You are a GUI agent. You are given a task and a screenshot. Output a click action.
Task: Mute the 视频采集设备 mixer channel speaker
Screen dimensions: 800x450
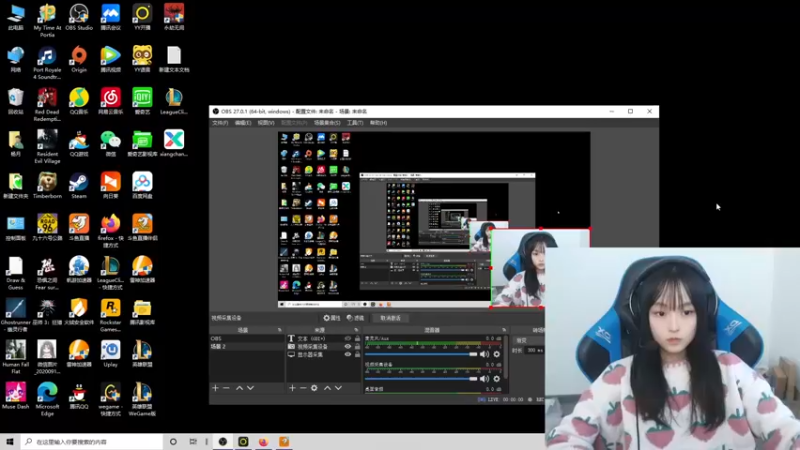coord(484,379)
